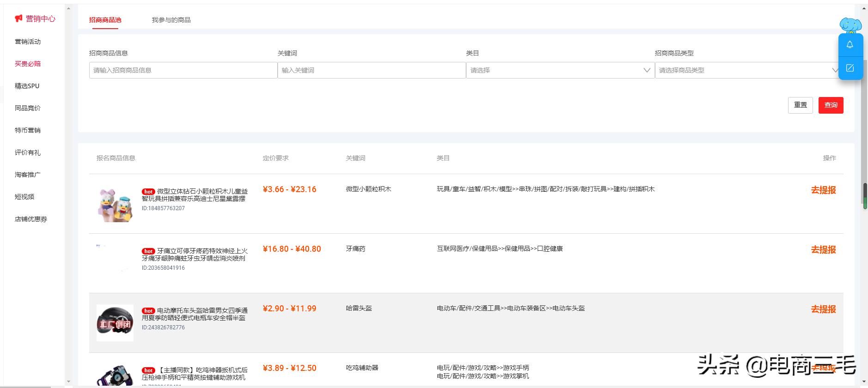
Task: Click the 类目 dropdown chevron arrow
Action: (647, 70)
